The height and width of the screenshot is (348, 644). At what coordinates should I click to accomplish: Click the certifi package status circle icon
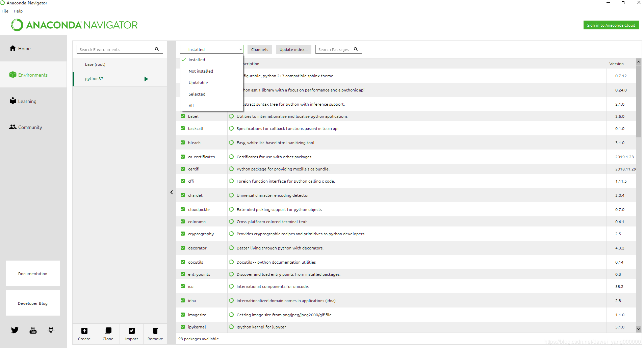pyautogui.click(x=231, y=169)
